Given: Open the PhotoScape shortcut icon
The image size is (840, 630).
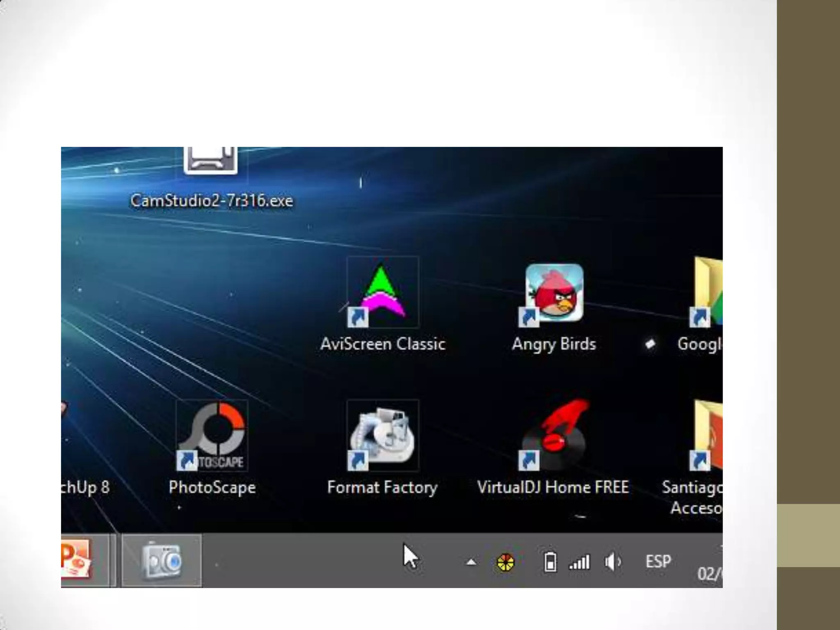Looking at the screenshot, I should [212, 436].
